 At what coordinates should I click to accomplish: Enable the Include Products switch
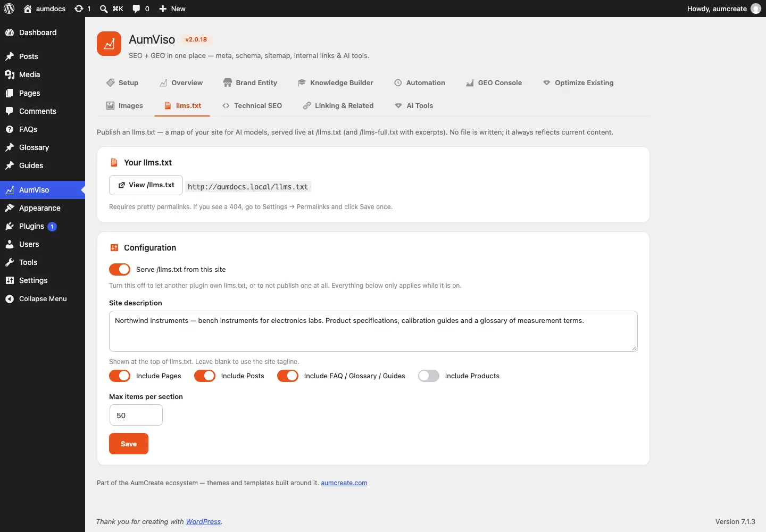429,376
